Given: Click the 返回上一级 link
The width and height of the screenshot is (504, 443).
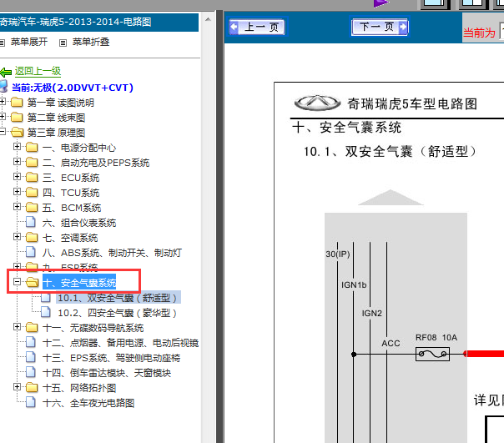Looking at the screenshot, I should click(x=38, y=71).
